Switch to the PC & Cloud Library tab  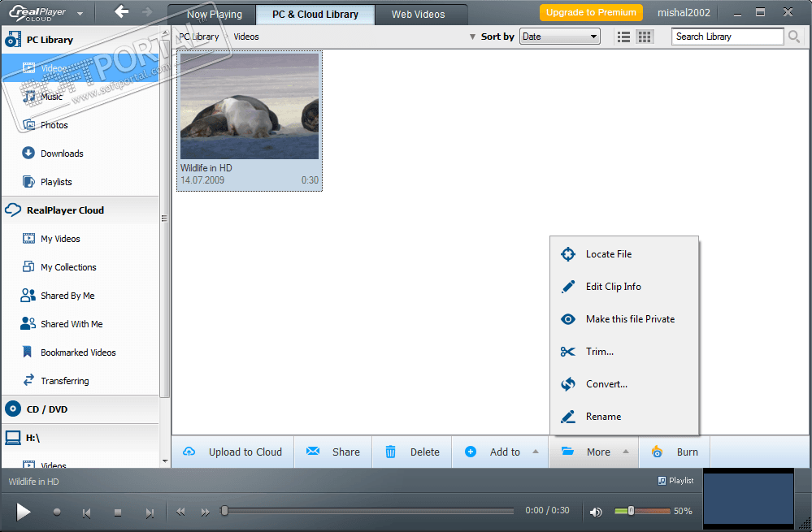tap(315, 15)
